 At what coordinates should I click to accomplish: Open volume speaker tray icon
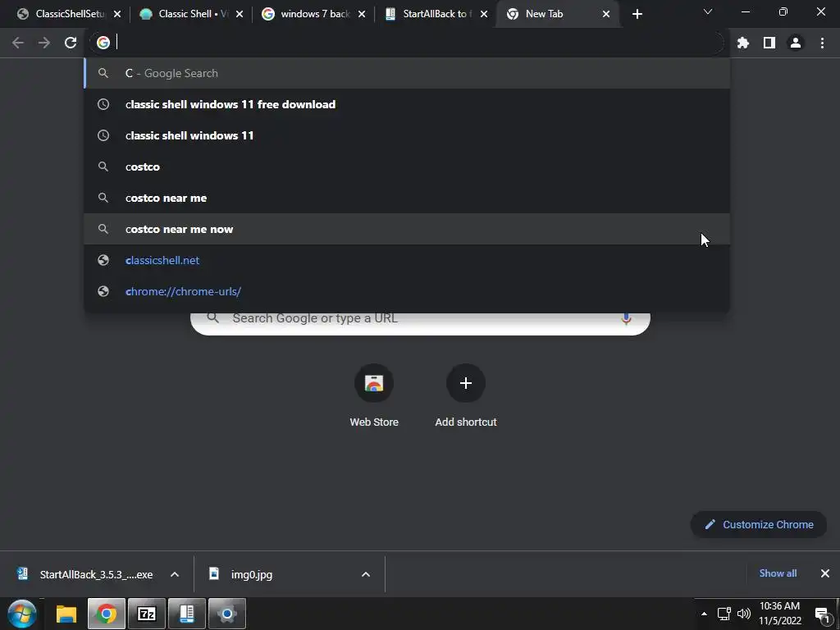pyautogui.click(x=744, y=614)
